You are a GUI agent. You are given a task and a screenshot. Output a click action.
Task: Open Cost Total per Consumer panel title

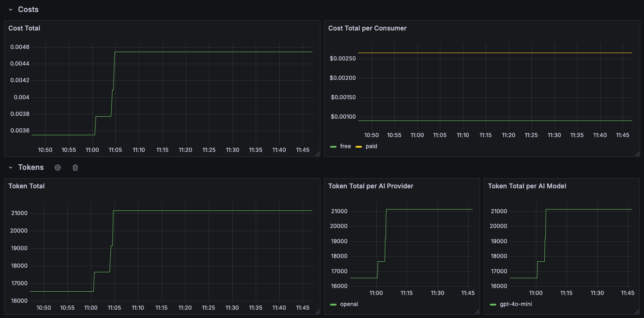pos(367,28)
